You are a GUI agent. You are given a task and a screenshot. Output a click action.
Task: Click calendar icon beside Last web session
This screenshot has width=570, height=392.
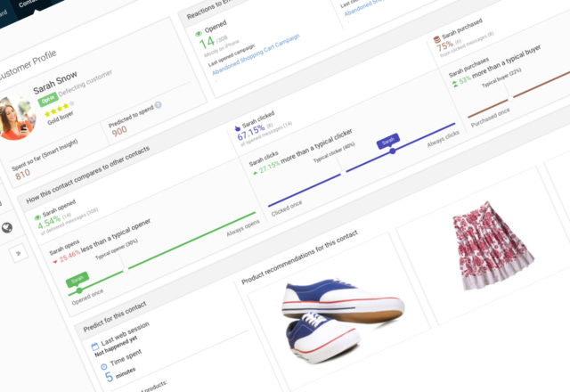coord(95,346)
